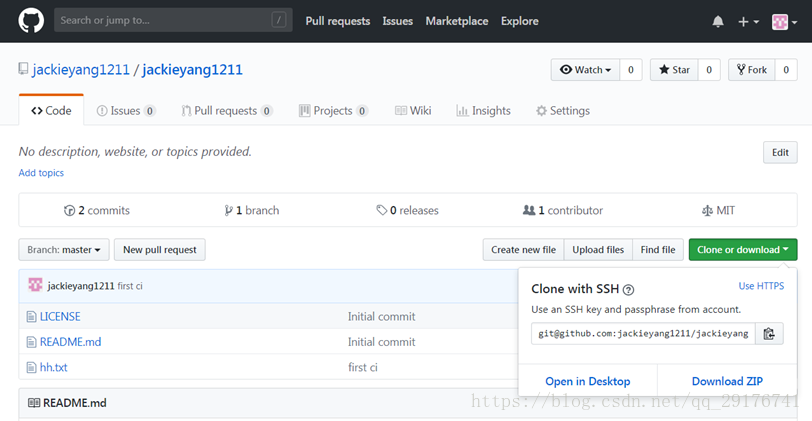Open Marketplace in top navigation
Viewport: 812px width, 421px height.
tap(457, 21)
